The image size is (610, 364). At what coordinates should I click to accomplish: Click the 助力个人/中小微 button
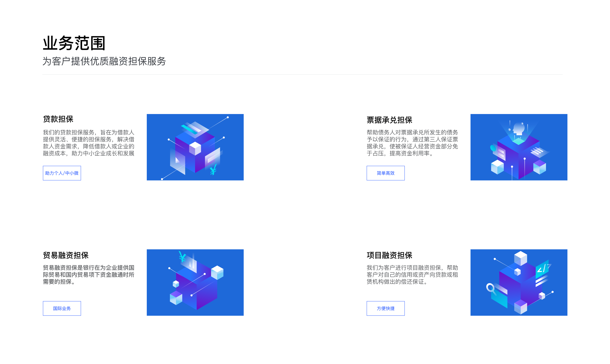(62, 173)
